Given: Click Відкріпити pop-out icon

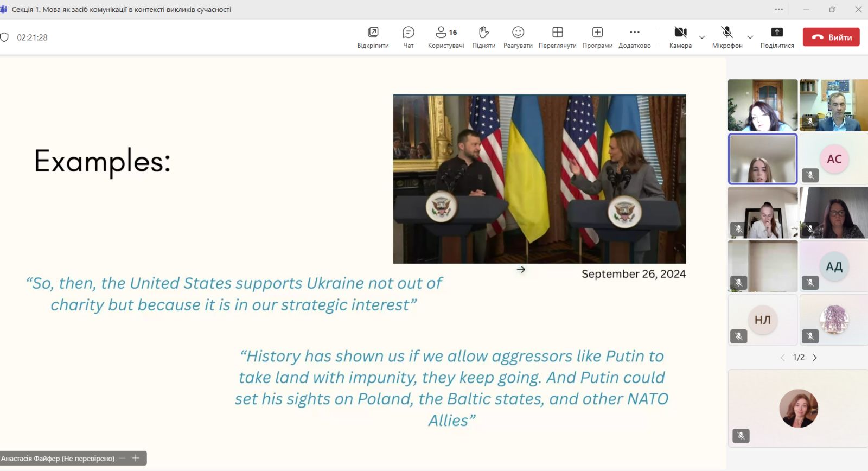Looking at the screenshot, I should tap(373, 37).
